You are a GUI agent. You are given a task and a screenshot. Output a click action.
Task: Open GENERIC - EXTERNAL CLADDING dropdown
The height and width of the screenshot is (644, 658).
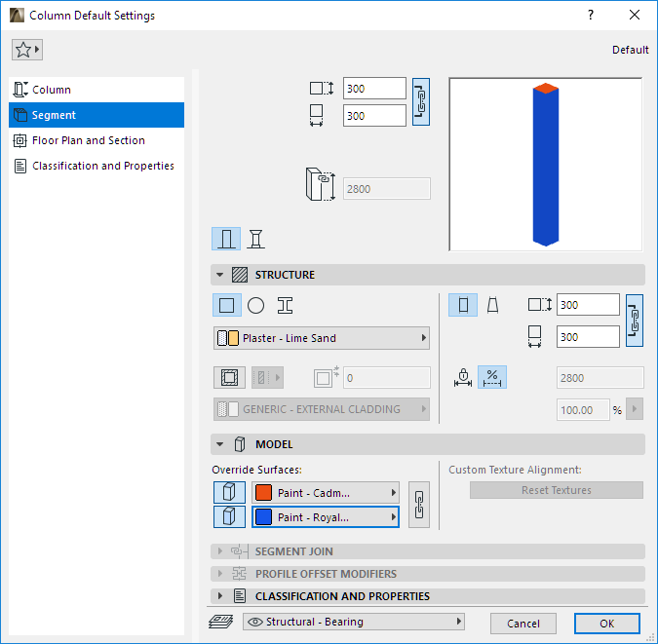pyautogui.click(x=322, y=409)
